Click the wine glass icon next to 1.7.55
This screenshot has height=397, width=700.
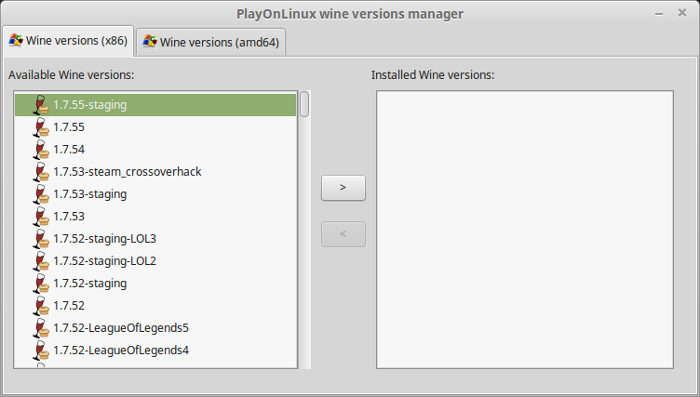click(41, 127)
